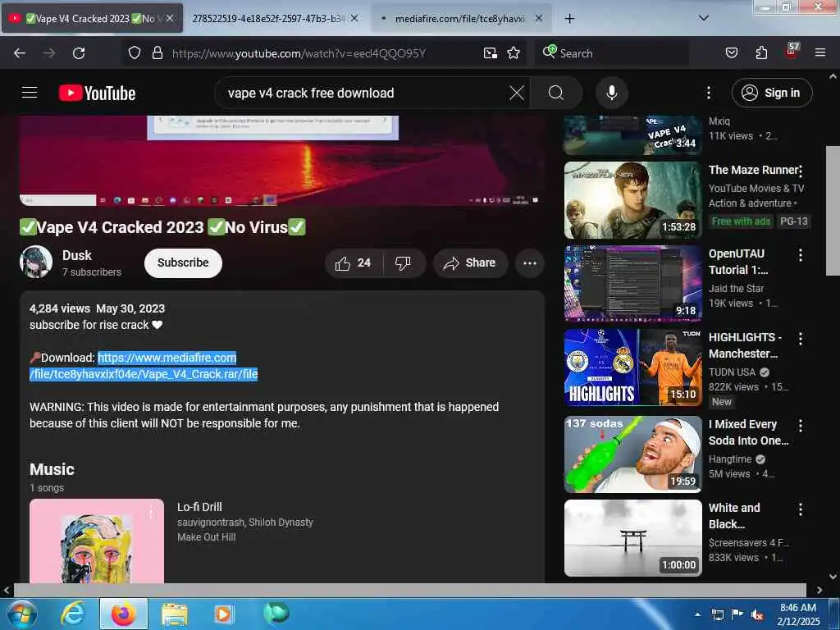Open picture-in-picture icon in address bar
Screen dimensions: 840x630
pyautogui.click(x=491, y=53)
